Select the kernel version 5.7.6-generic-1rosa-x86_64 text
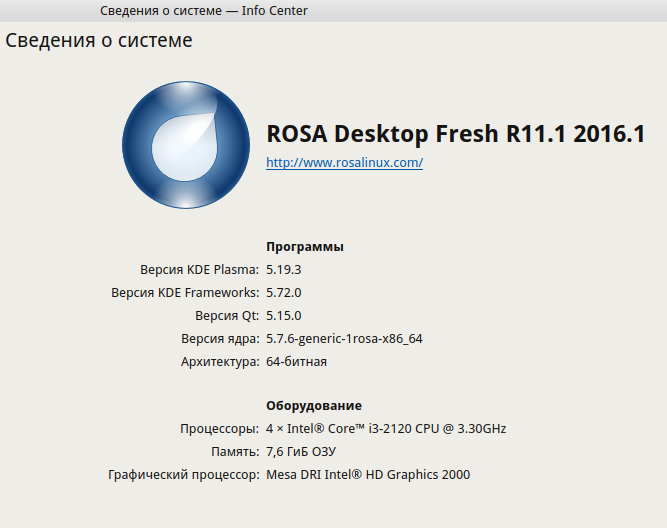 [344, 339]
